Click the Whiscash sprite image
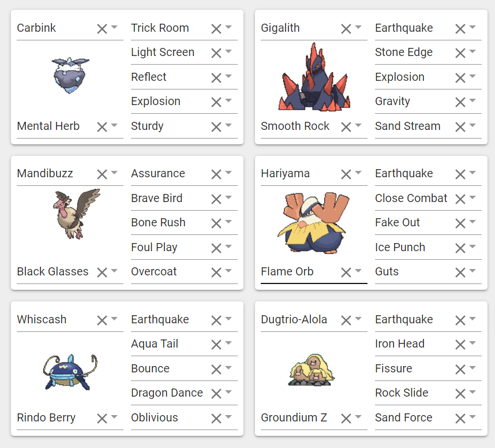 coord(70,372)
